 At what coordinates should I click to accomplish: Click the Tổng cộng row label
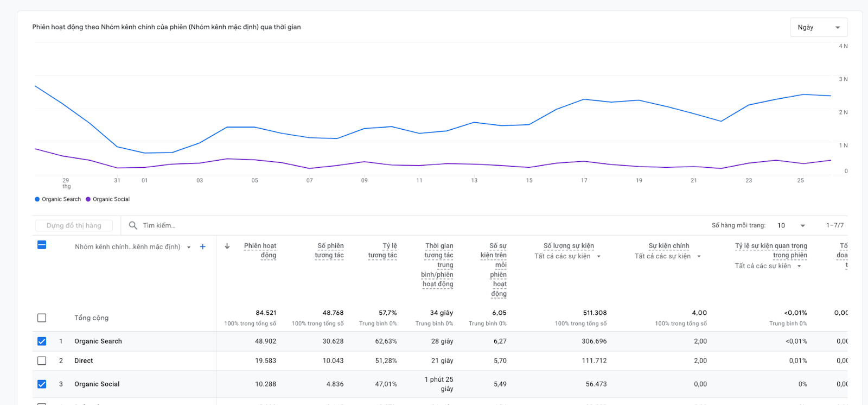(x=91, y=318)
